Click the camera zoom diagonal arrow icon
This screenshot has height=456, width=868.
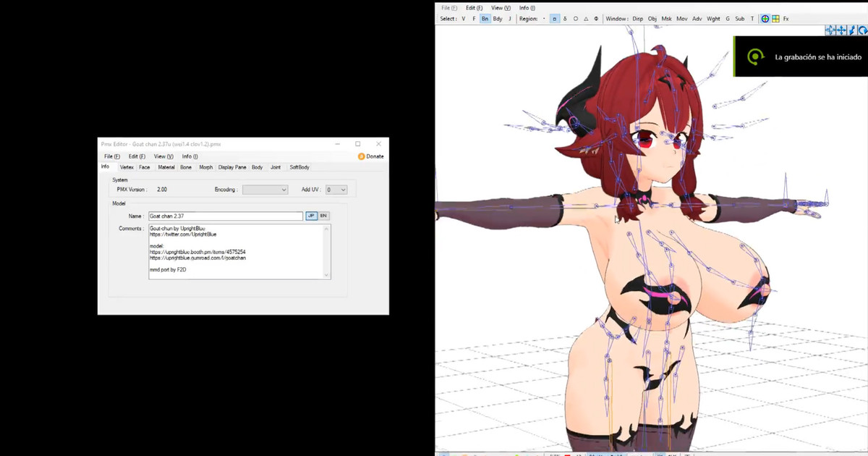pos(852,30)
